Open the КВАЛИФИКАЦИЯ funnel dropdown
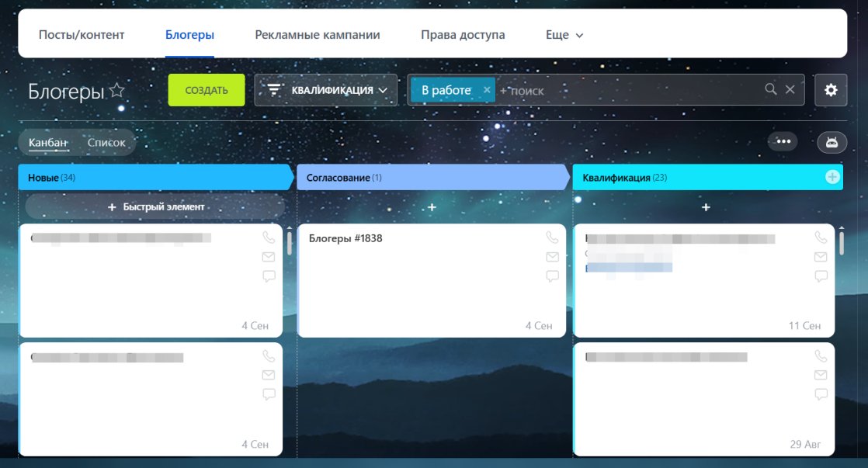The image size is (868, 468). tap(325, 90)
